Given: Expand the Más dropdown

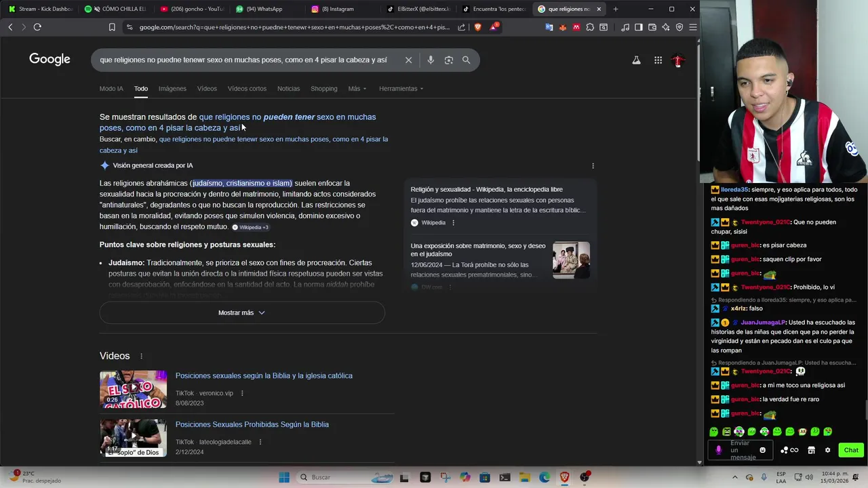Looking at the screenshot, I should tap(357, 89).
